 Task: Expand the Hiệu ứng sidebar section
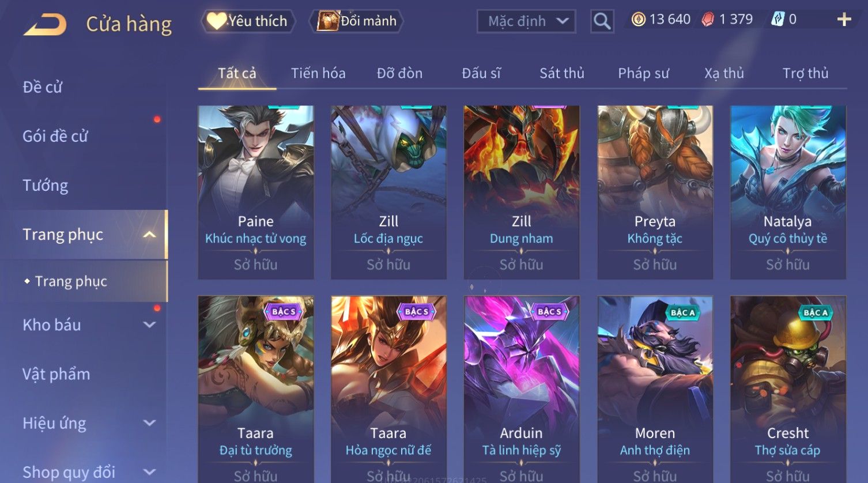[149, 423]
